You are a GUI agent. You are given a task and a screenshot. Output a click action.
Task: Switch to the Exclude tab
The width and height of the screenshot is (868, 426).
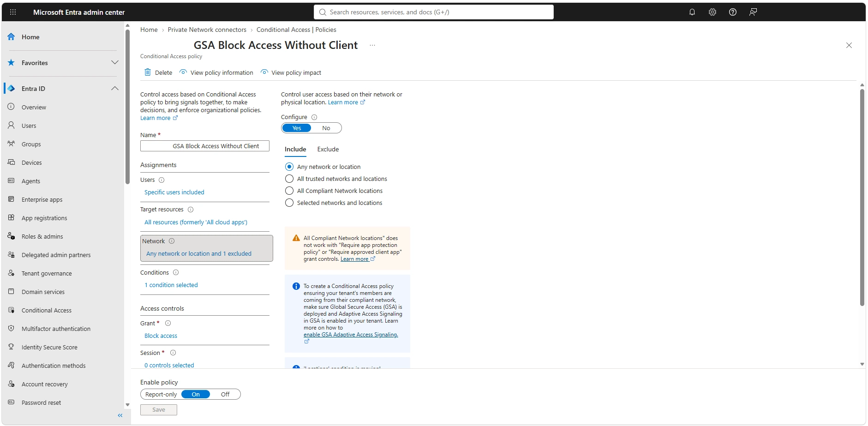point(328,150)
